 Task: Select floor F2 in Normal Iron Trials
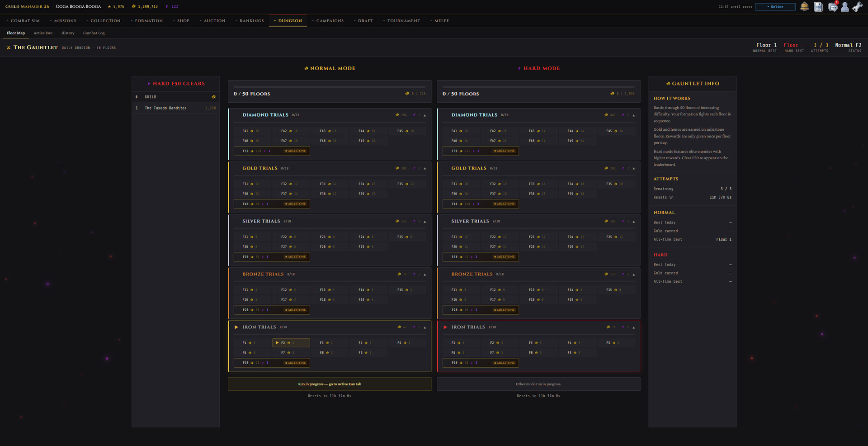291,342
